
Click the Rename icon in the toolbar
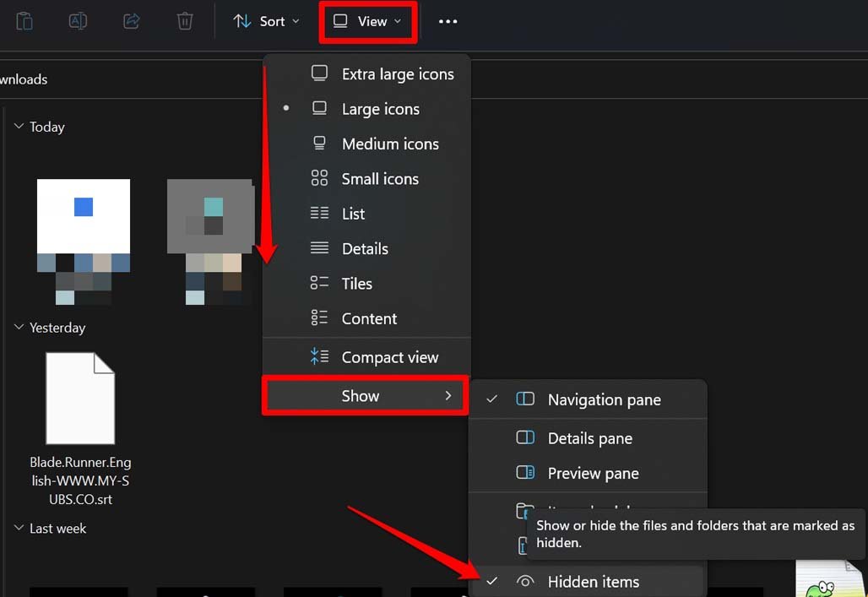point(78,21)
